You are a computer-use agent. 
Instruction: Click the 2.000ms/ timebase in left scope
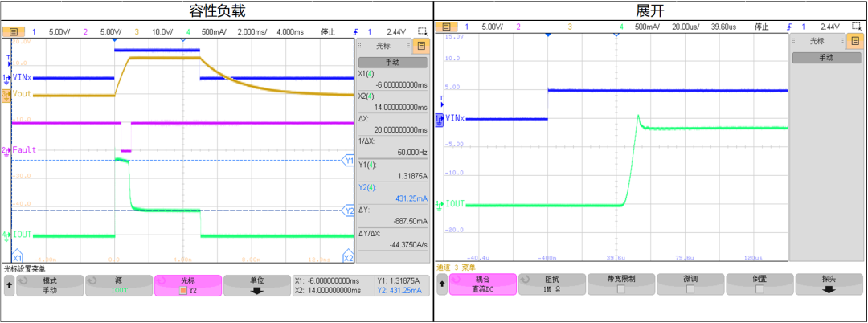click(x=252, y=31)
